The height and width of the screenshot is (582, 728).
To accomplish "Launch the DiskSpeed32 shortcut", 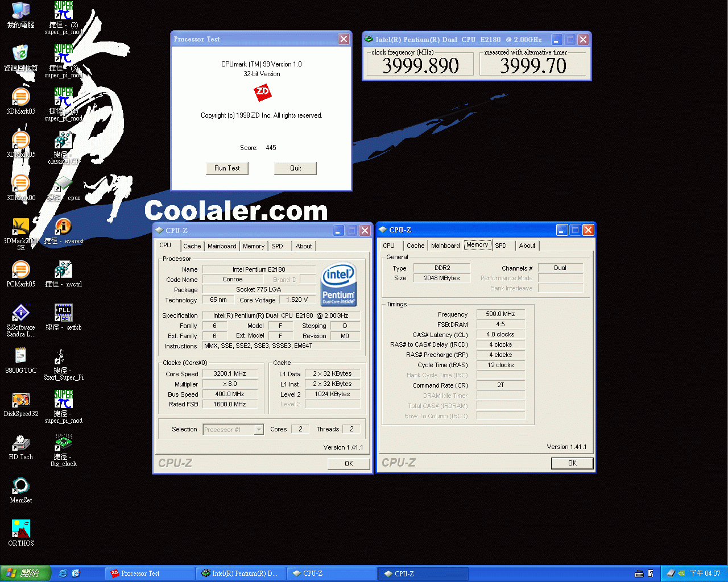I will point(21,404).
